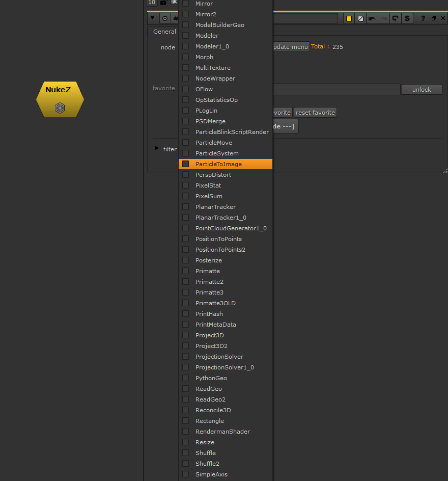Toggle the Shuffle node checkbox
Viewport: 448px width, 481px height.
[x=186, y=452]
